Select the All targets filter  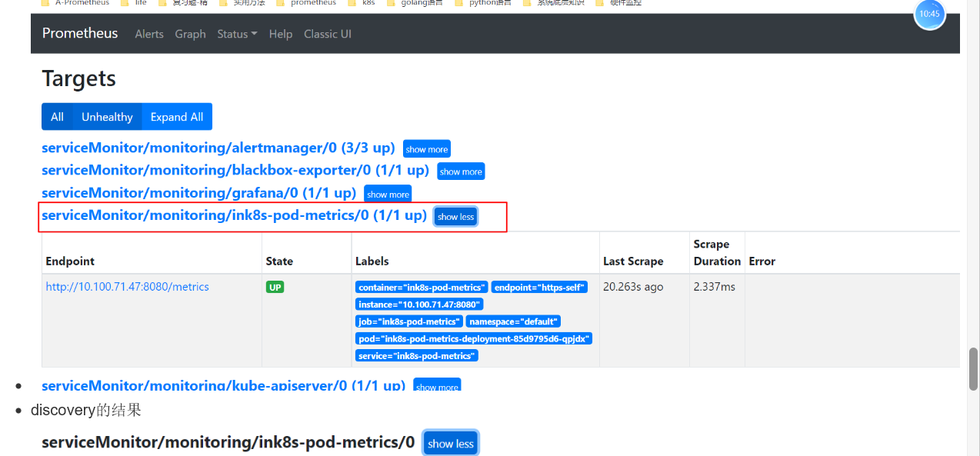click(57, 117)
